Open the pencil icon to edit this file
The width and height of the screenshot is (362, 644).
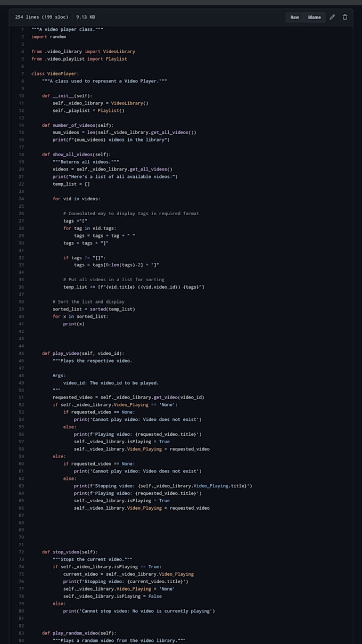click(332, 17)
